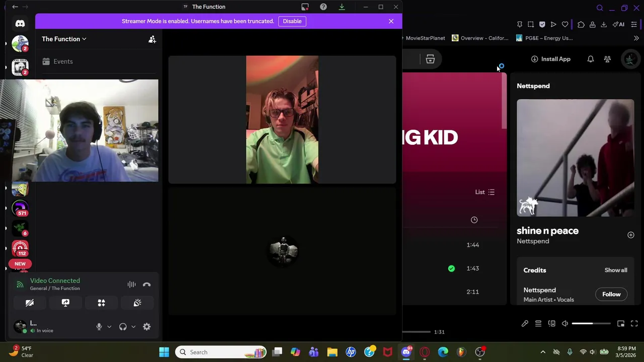Open browser downloads icon

click(x=604, y=24)
